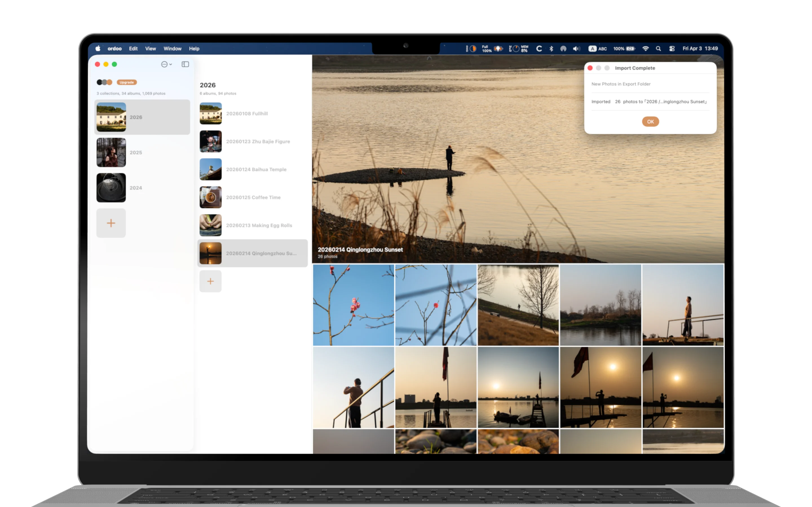The height and width of the screenshot is (507, 812).
Task: Open the Bluetooth icon in the menu bar
Action: pyautogui.click(x=551, y=49)
